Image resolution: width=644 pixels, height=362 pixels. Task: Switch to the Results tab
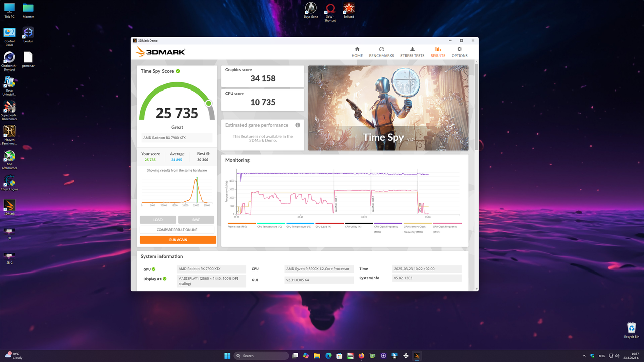coord(437,52)
